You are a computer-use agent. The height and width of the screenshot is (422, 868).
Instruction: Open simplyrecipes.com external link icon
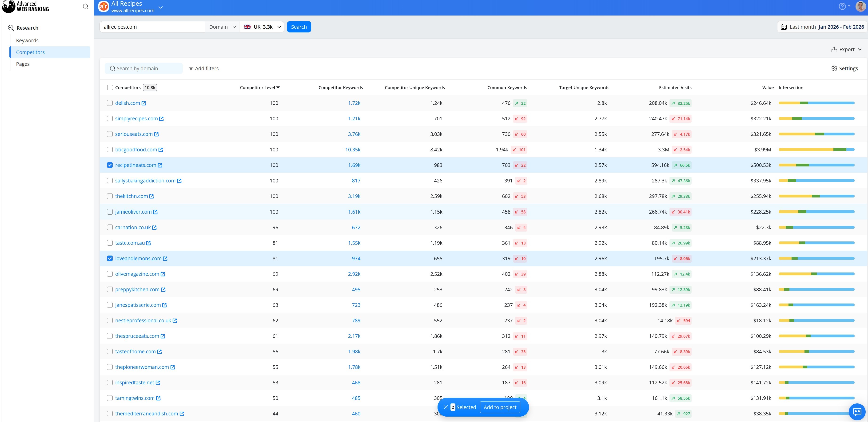point(161,119)
